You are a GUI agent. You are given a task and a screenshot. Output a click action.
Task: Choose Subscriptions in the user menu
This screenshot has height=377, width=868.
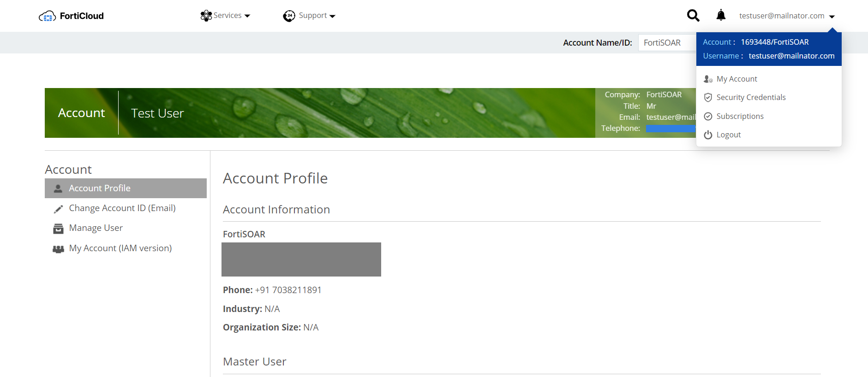[740, 117]
